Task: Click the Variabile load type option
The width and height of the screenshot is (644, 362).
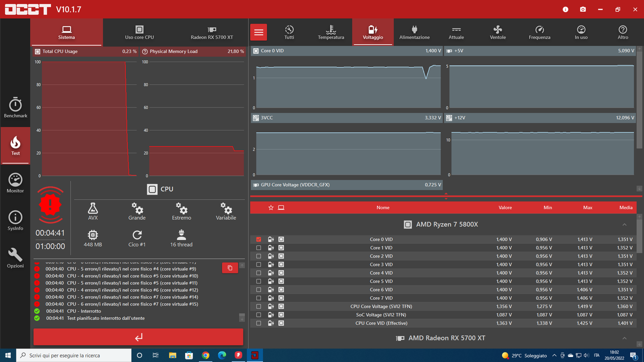Action: pos(226,212)
